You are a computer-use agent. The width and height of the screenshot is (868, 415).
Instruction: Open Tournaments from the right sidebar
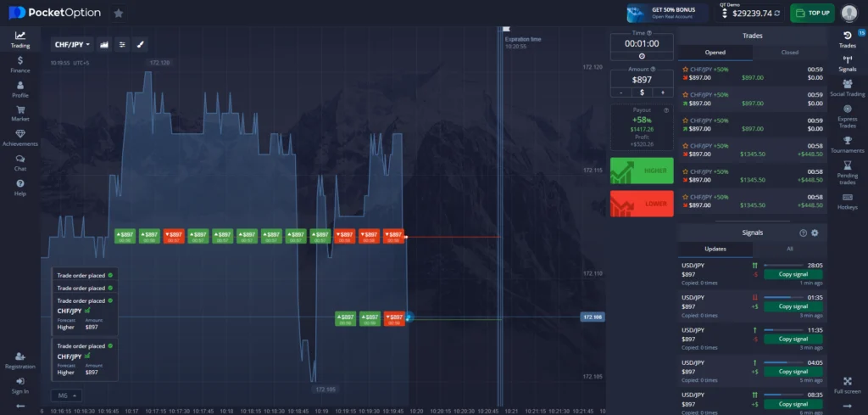tap(847, 144)
